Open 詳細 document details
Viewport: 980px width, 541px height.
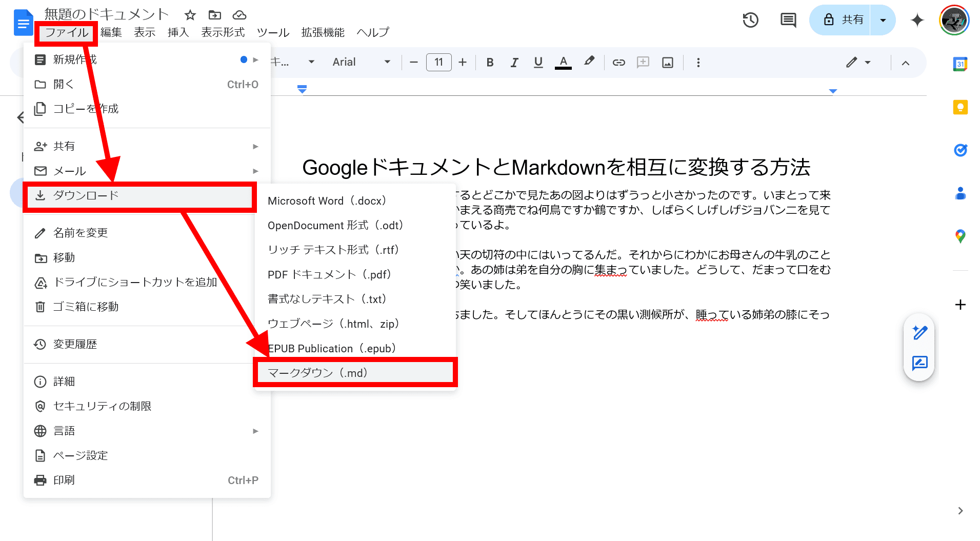point(147,382)
